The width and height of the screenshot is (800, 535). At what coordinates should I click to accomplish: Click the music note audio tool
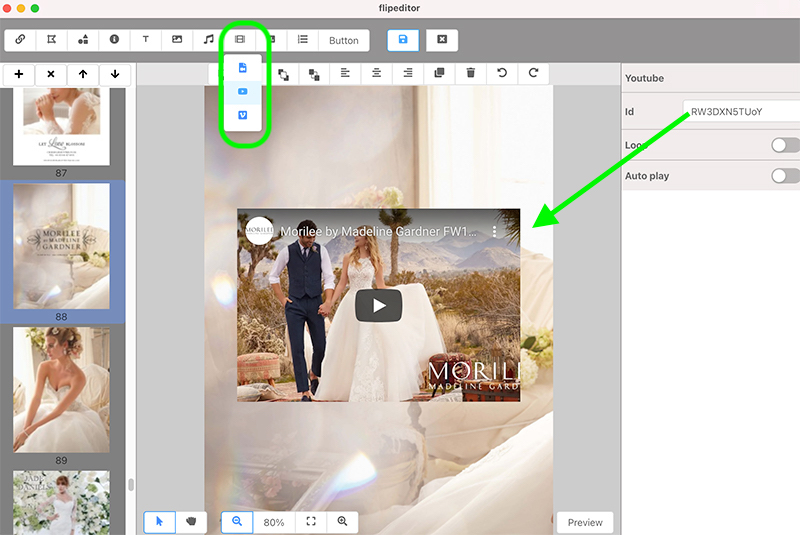pyautogui.click(x=208, y=40)
